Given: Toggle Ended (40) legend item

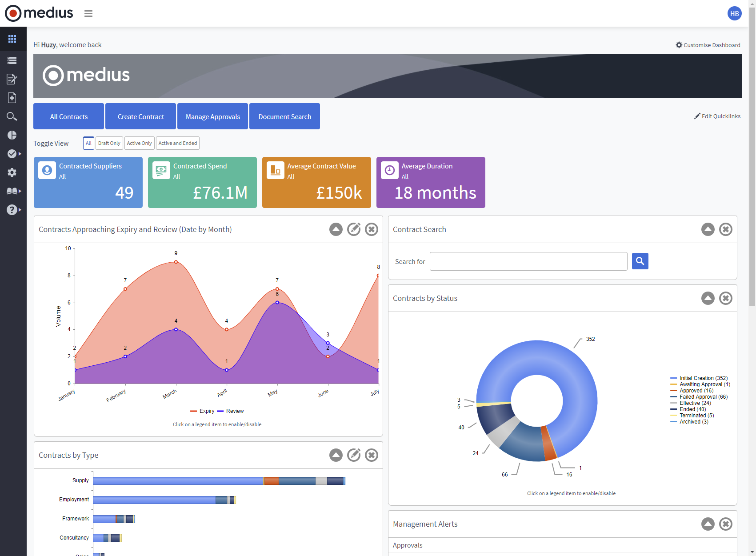Looking at the screenshot, I should pos(688,409).
